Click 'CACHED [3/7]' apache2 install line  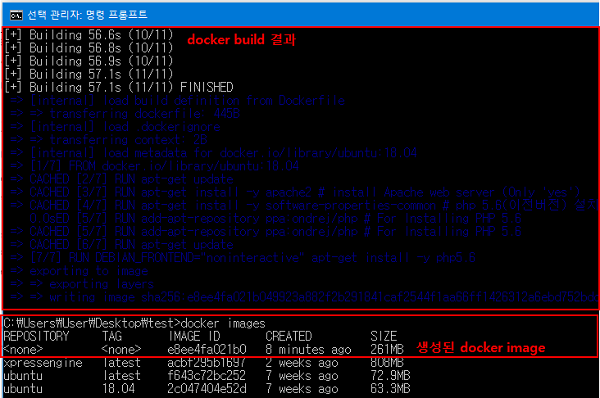point(295,192)
